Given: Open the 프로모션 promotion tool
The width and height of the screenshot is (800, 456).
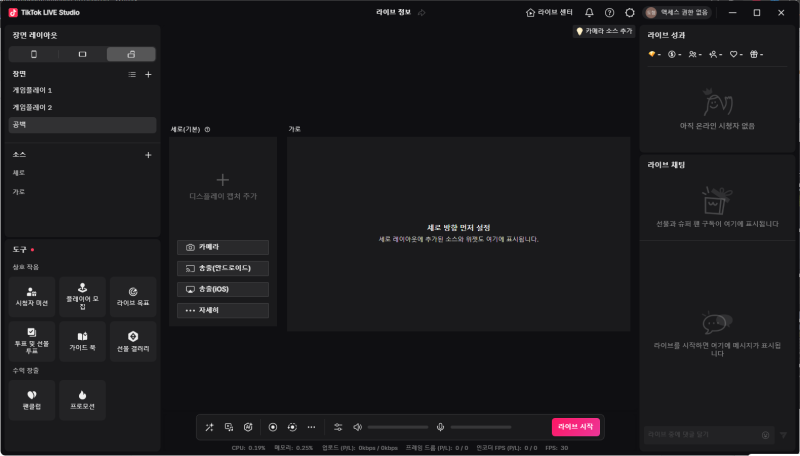Looking at the screenshot, I should pyautogui.click(x=82, y=400).
